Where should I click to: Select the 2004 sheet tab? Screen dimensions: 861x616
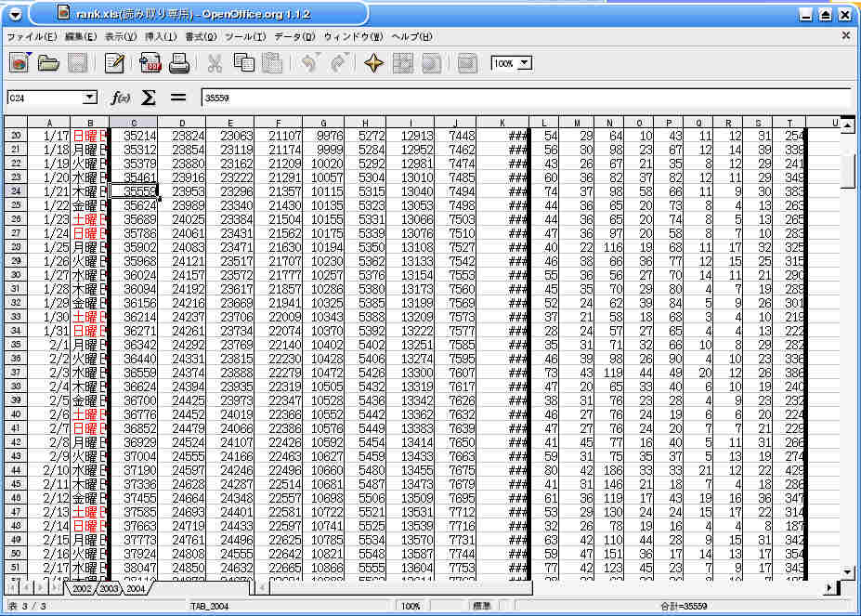tap(135, 588)
